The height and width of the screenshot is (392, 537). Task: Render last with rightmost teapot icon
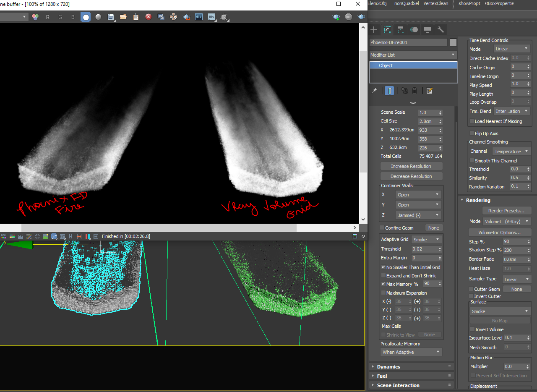361,17
